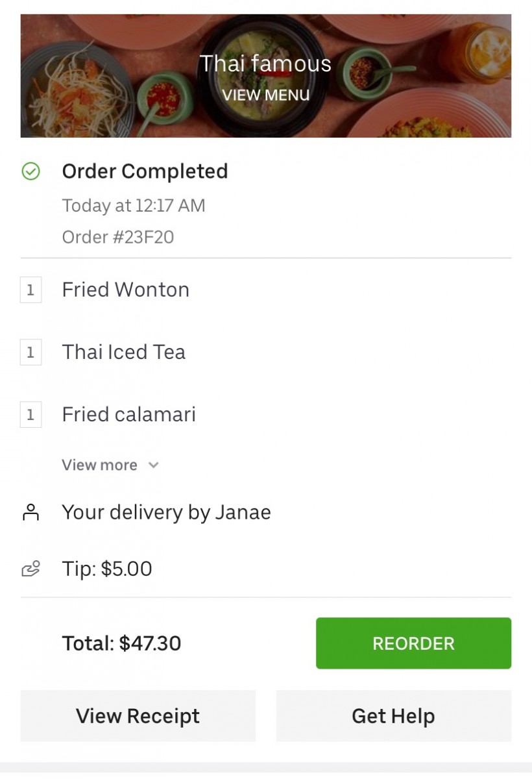Click the Order #23F20 number
The image size is (532, 779).
pyautogui.click(x=118, y=237)
